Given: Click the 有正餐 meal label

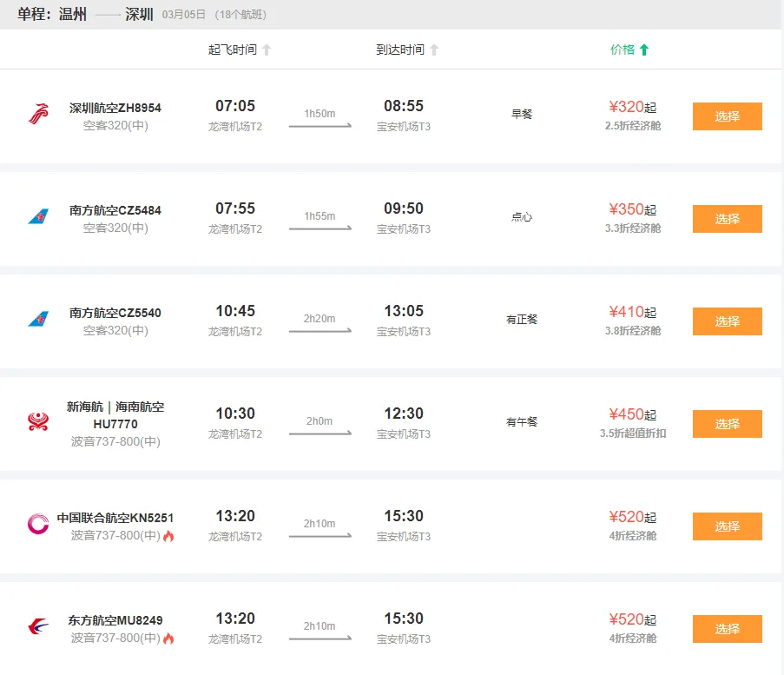Looking at the screenshot, I should tap(522, 319).
